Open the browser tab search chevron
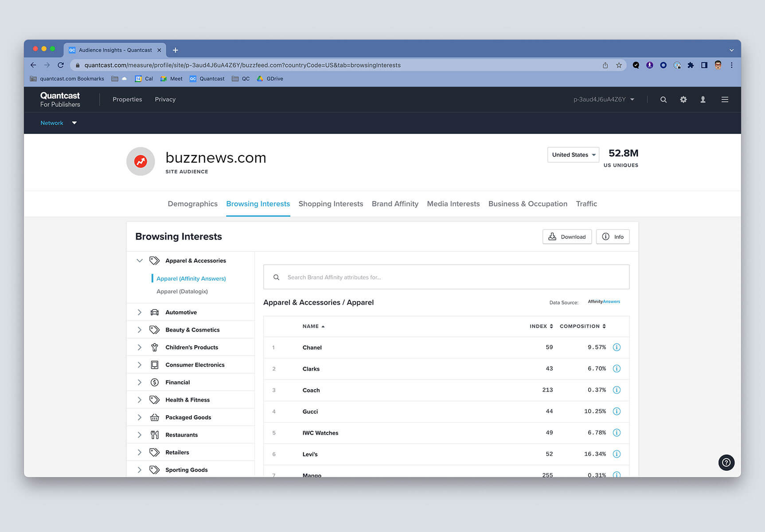This screenshot has height=532, width=765. point(731,50)
